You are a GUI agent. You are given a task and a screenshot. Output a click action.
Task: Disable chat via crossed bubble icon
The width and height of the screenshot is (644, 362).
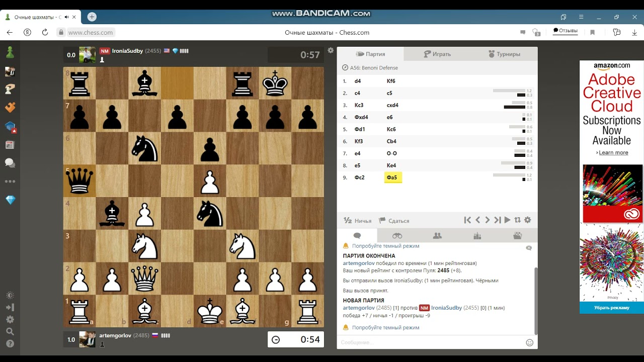coord(528,248)
